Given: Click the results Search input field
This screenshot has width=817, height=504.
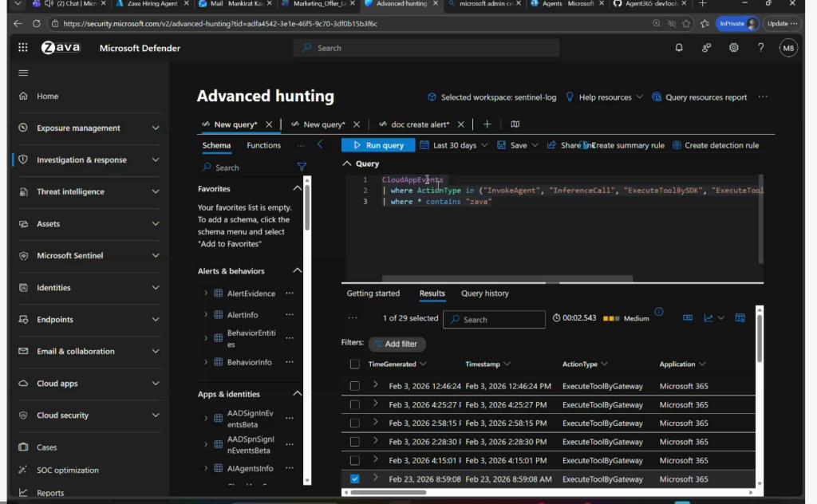Looking at the screenshot, I should 495,320.
